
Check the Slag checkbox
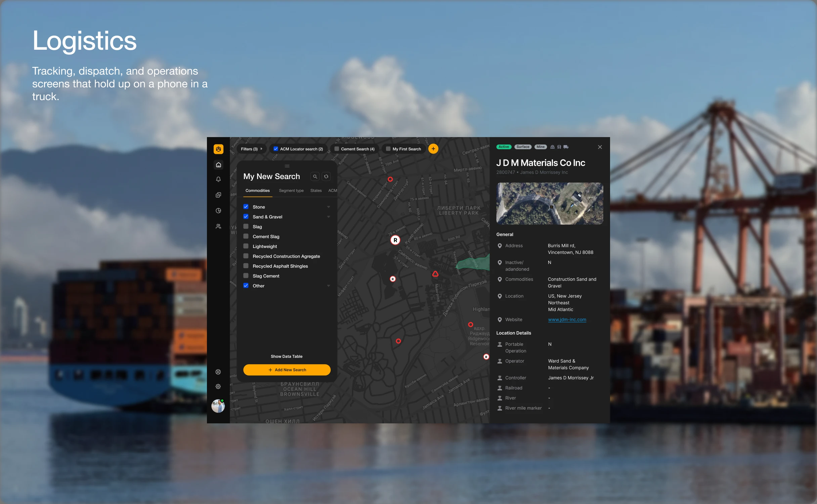246,226
